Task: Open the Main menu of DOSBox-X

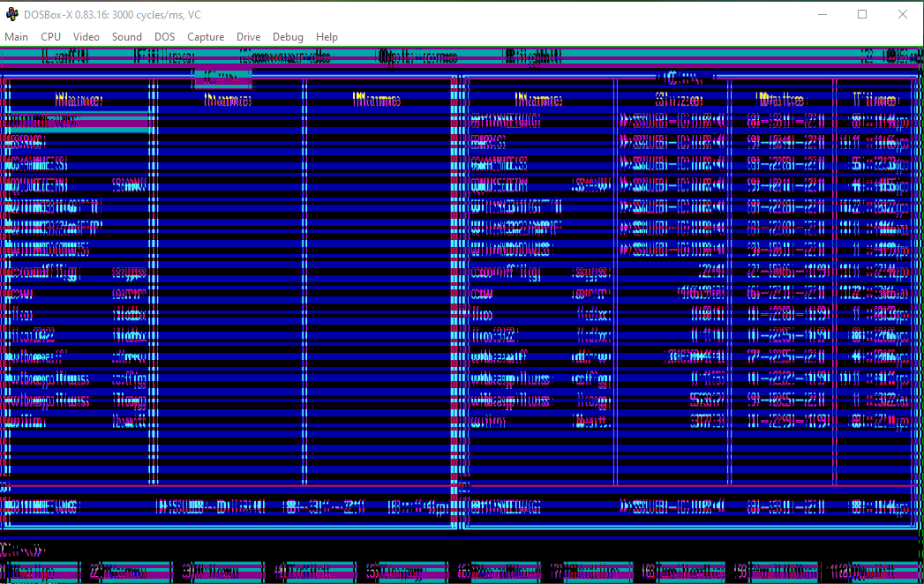Action: click(x=16, y=36)
